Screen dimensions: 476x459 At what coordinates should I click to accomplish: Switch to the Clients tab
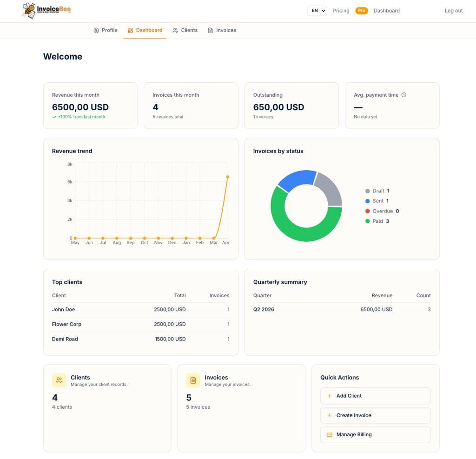point(189,30)
